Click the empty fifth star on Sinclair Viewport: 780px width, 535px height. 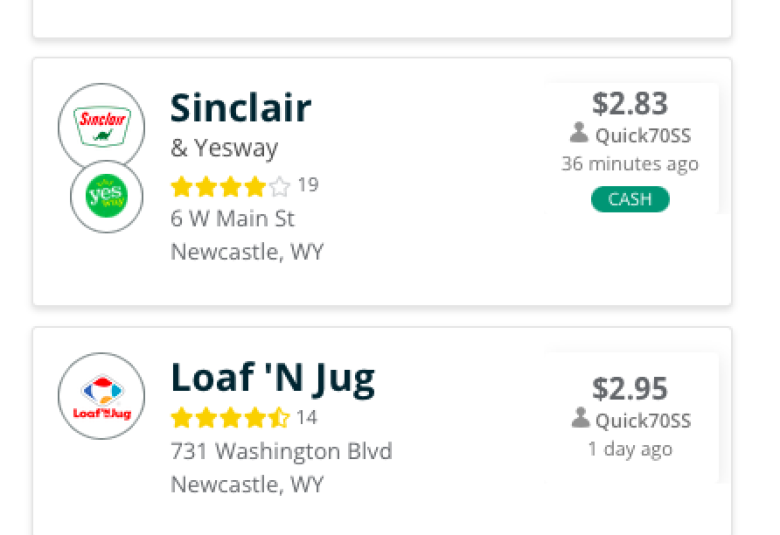[280, 187]
